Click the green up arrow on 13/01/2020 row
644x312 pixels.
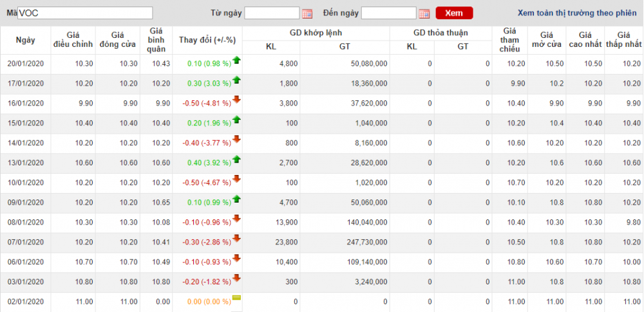pos(236,160)
